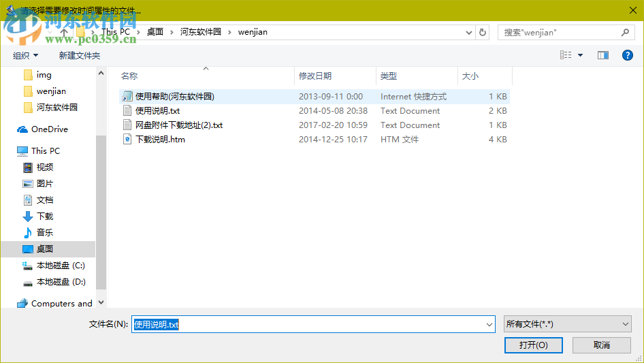Click the 使用说明.txt file icon
The width and height of the screenshot is (644, 363).
pyautogui.click(x=127, y=110)
